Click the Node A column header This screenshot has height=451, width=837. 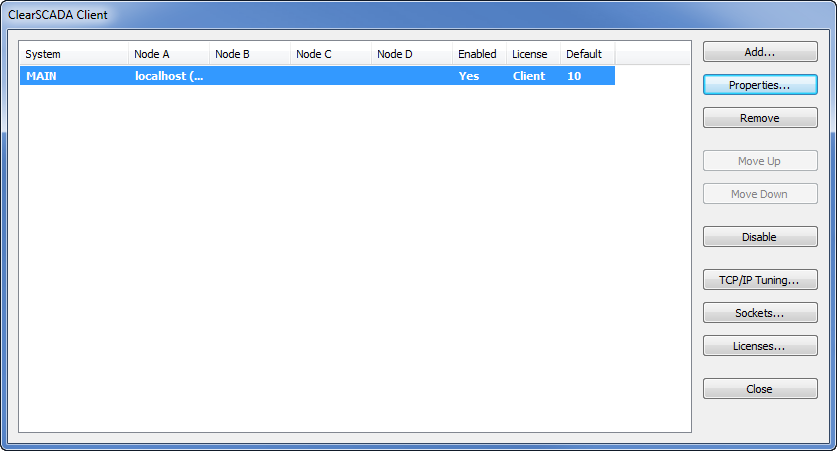pos(168,54)
